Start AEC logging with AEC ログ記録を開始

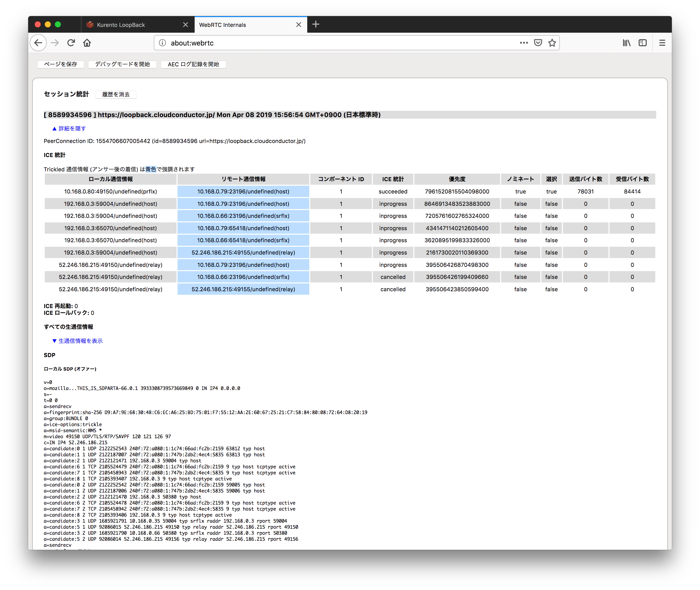coord(193,64)
